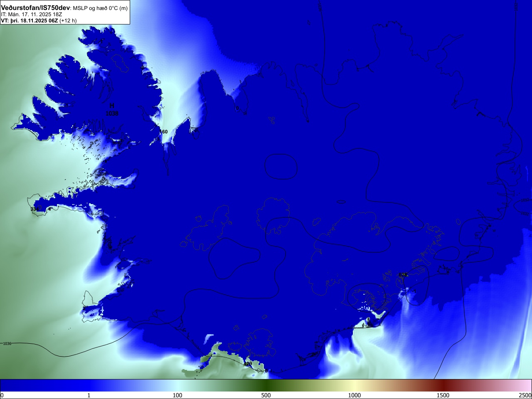Click the '1036' isobar contour label
532x399 pixels.
click(x=7, y=344)
